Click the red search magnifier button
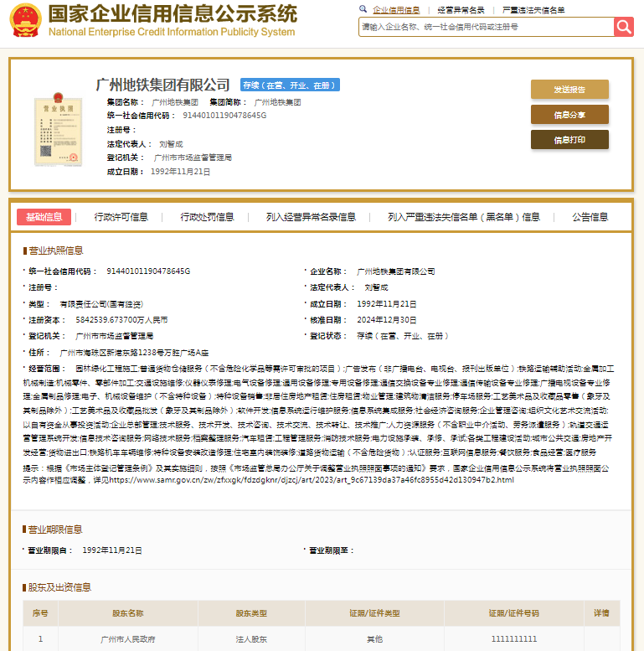Viewport: 644px width, 651px height. (624, 27)
